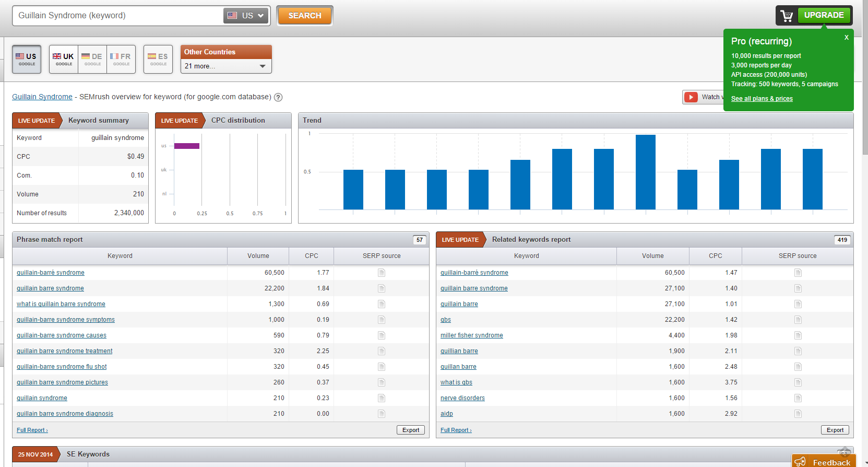
Task: Open SERP source icon for miller fisher syndrome
Action: tap(798, 335)
